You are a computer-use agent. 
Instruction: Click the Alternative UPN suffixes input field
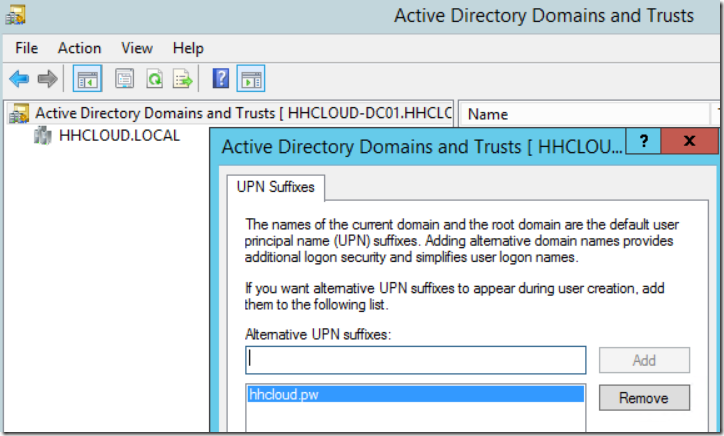coord(416,360)
